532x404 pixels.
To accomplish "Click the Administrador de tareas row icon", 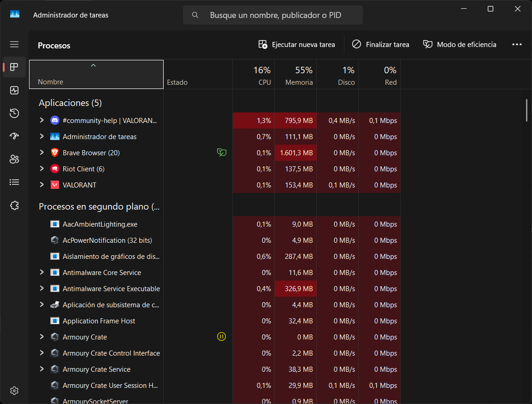I will tap(54, 137).
